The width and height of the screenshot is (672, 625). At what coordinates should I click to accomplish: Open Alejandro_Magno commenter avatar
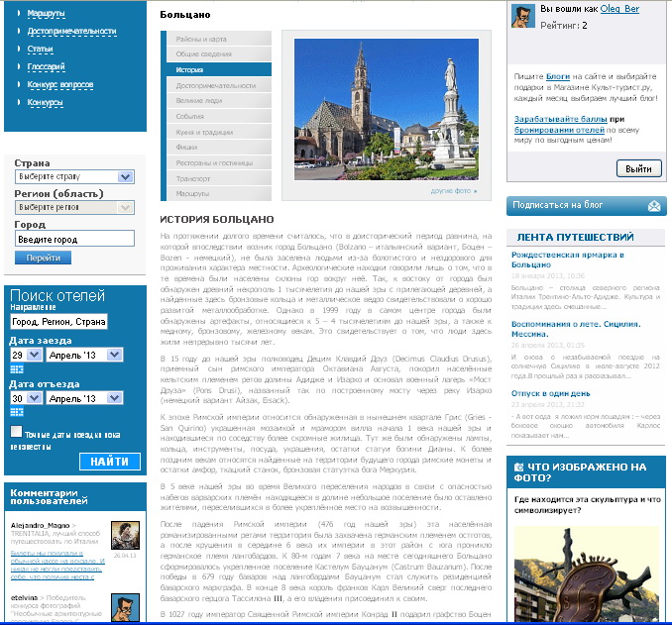[125, 535]
